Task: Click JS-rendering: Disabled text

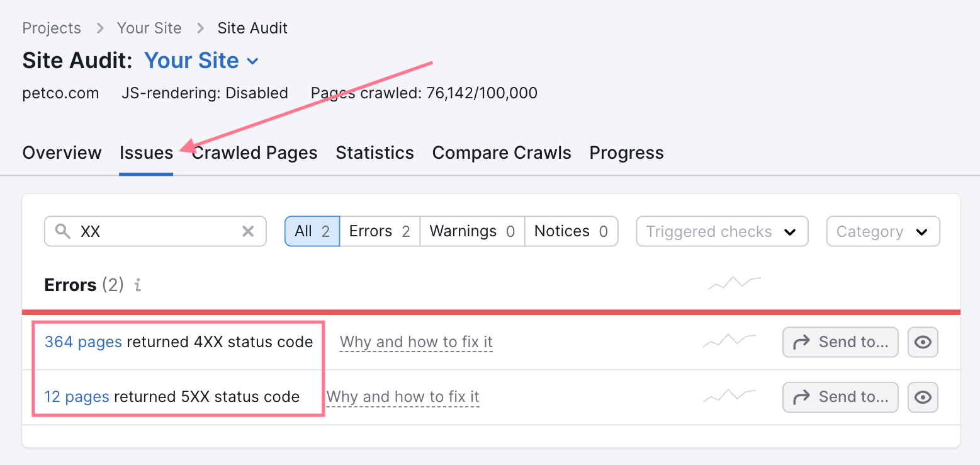Action: tap(205, 93)
